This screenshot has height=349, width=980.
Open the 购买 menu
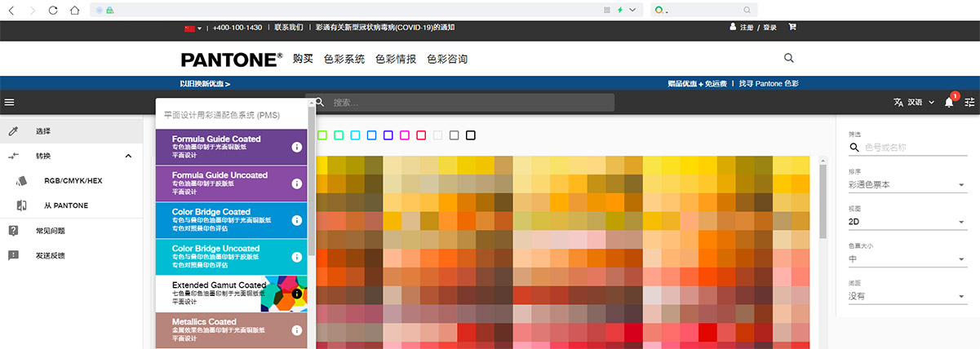click(x=303, y=59)
